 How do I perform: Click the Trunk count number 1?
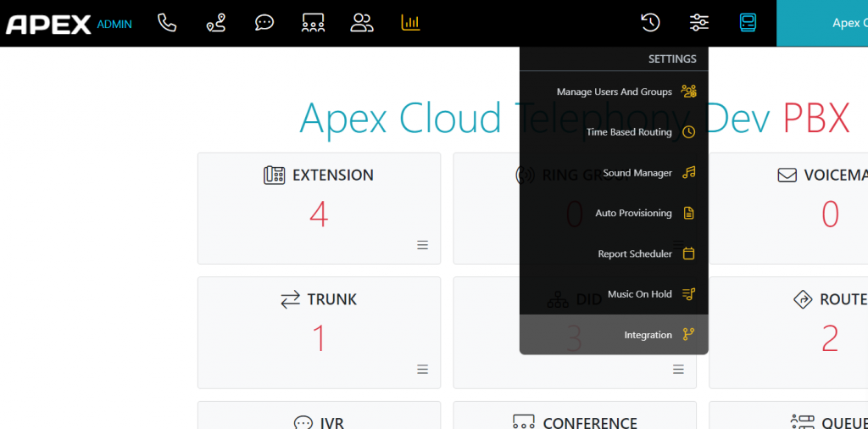click(x=319, y=339)
